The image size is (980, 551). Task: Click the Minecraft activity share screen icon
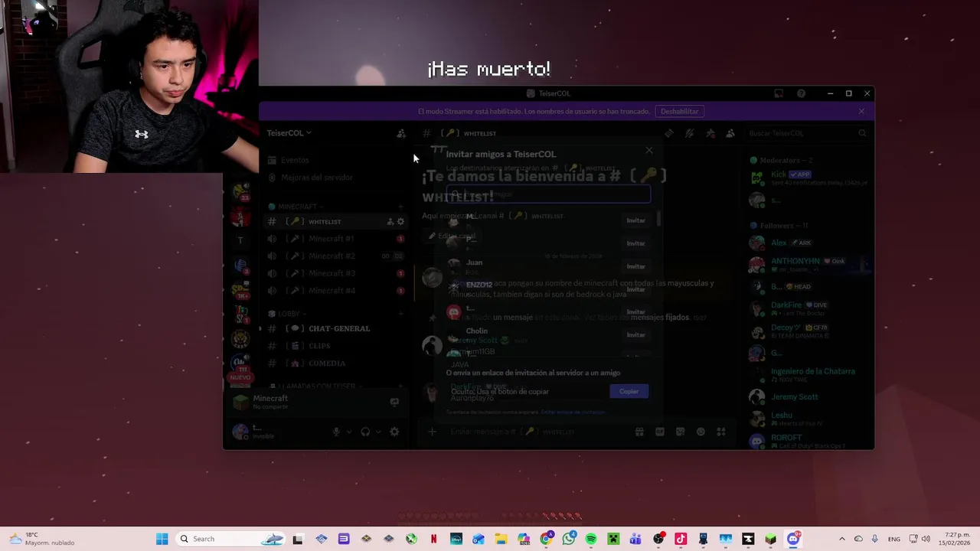point(394,402)
